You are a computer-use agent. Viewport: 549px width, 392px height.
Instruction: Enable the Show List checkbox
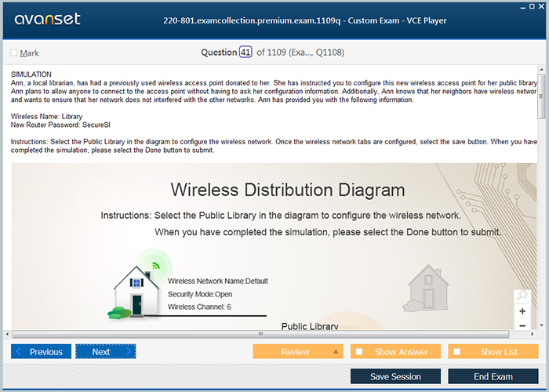click(457, 352)
